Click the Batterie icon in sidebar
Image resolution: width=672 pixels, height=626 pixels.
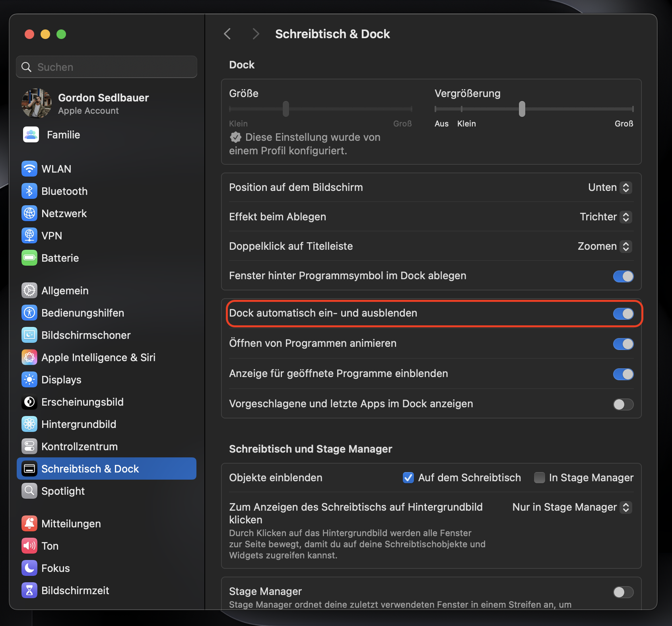click(x=29, y=258)
